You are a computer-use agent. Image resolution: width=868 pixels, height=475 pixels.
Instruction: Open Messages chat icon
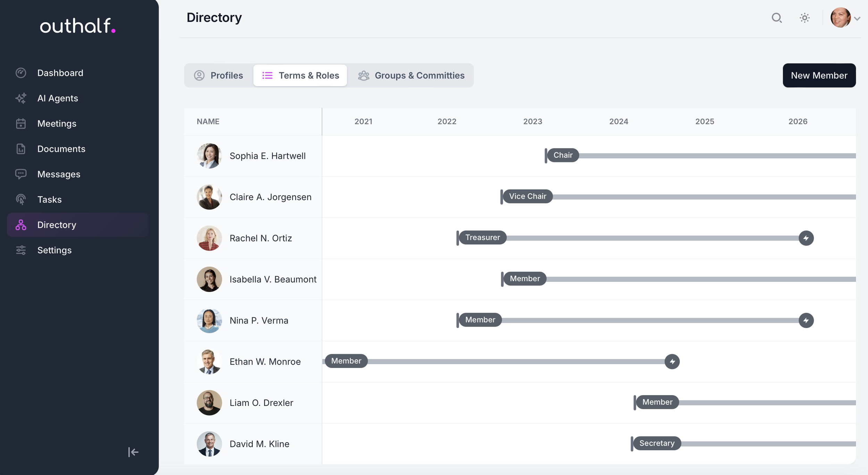(x=21, y=174)
